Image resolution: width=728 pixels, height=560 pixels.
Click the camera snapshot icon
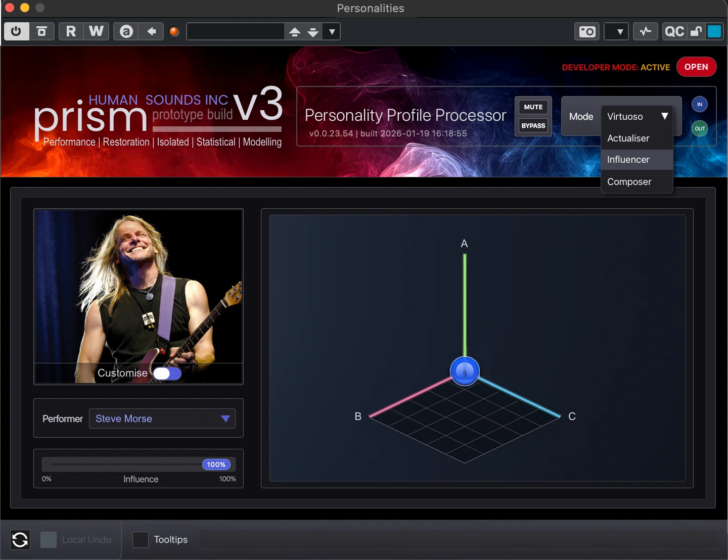(587, 32)
